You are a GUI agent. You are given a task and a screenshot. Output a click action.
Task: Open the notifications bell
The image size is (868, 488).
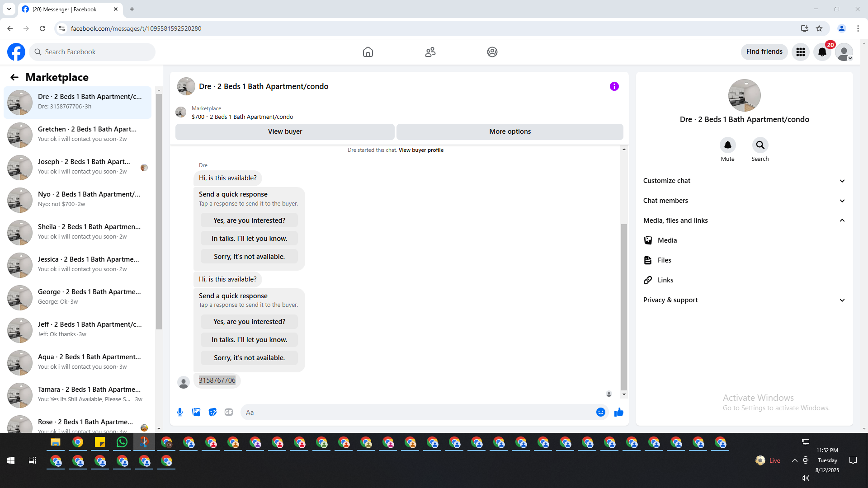click(822, 52)
